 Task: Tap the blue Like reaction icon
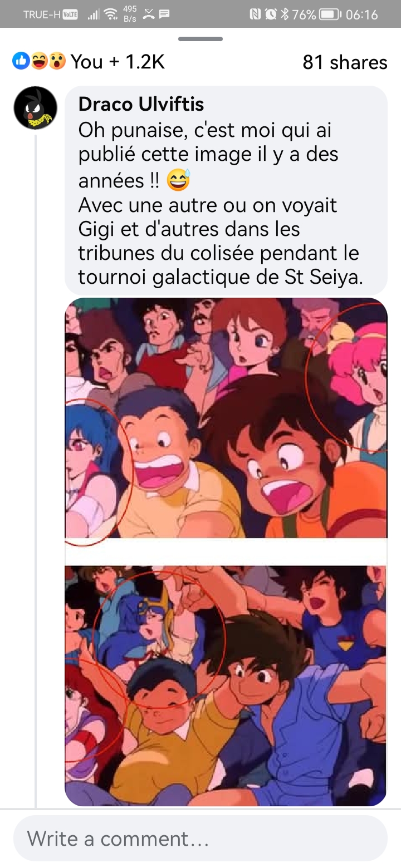(21, 61)
